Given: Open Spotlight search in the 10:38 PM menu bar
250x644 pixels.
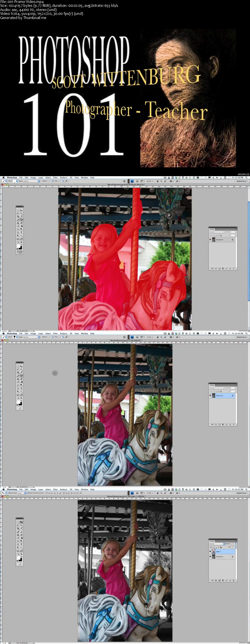Looking at the screenshot, I should pos(247,177).
